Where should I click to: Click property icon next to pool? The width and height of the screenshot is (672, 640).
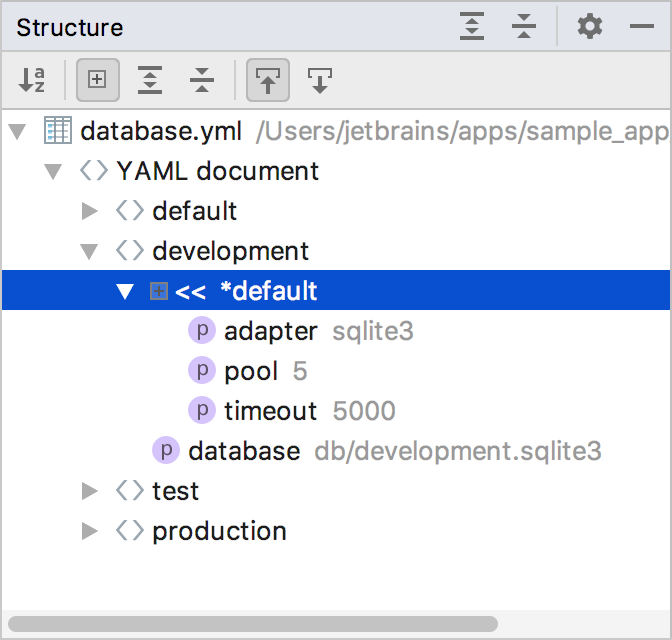202,370
